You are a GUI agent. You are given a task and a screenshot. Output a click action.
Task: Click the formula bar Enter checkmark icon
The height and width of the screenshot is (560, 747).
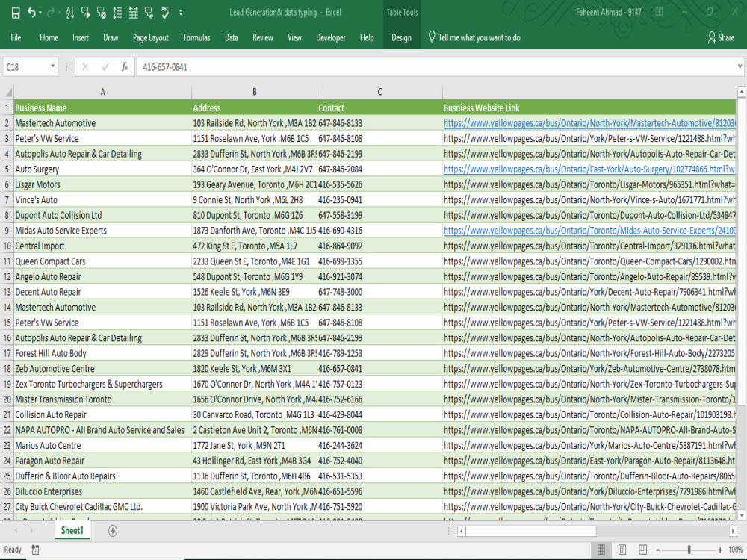[105, 67]
